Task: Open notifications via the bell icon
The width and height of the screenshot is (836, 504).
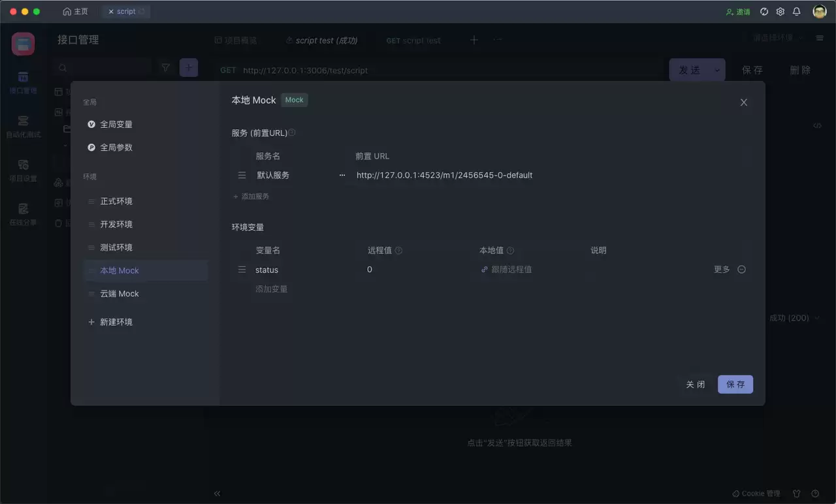Action: (796, 12)
